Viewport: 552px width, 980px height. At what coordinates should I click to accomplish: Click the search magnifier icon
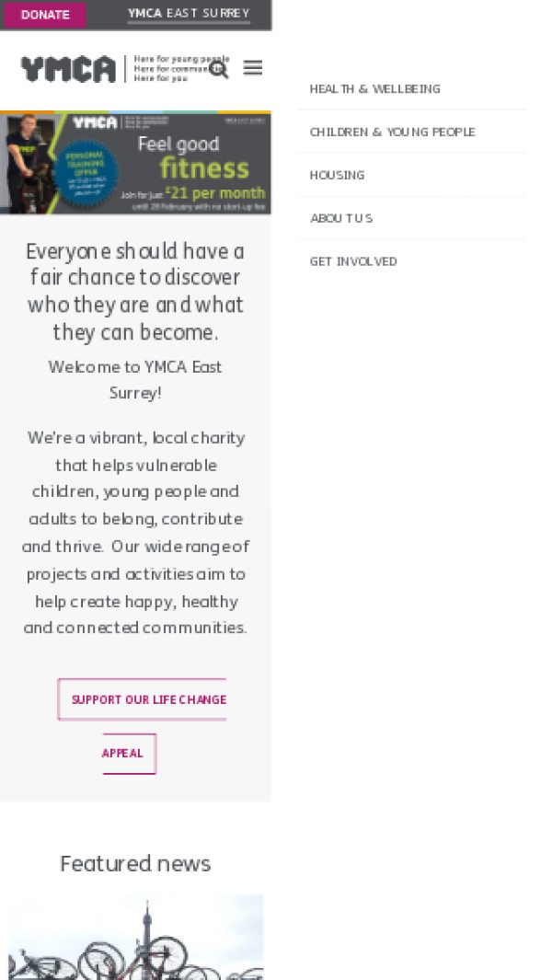coord(218,69)
